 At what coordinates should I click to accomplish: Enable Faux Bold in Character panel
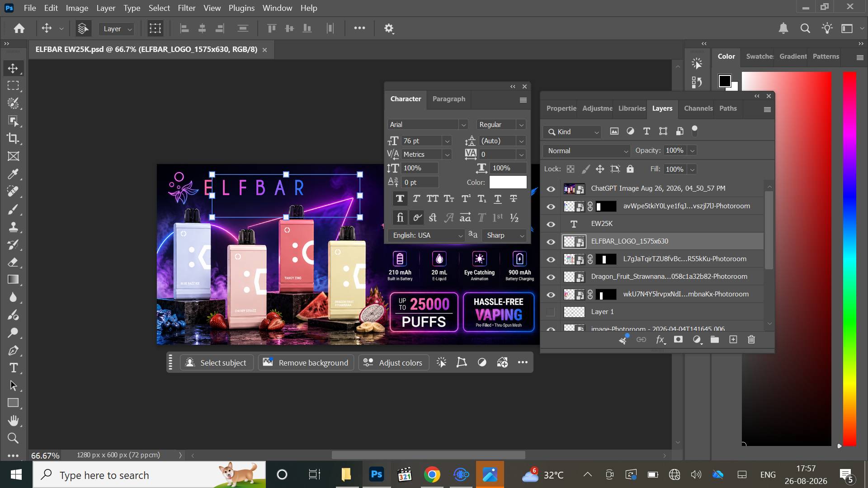400,198
